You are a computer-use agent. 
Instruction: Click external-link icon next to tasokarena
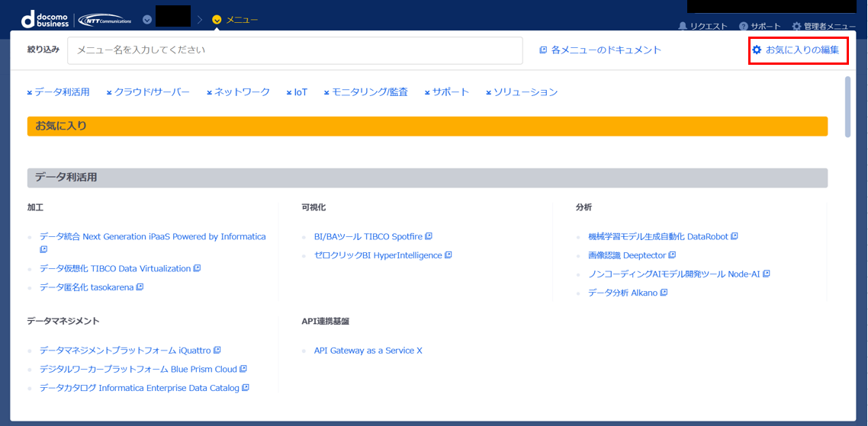(x=140, y=287)
